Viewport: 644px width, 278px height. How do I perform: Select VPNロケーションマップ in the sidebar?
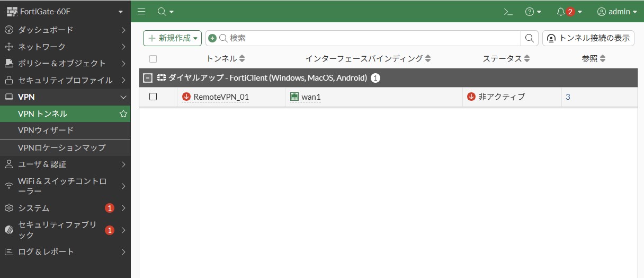(61, 147)
